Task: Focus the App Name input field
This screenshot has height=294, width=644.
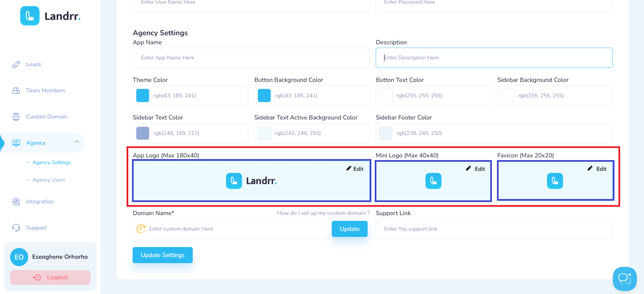Action: click(251, 58)
